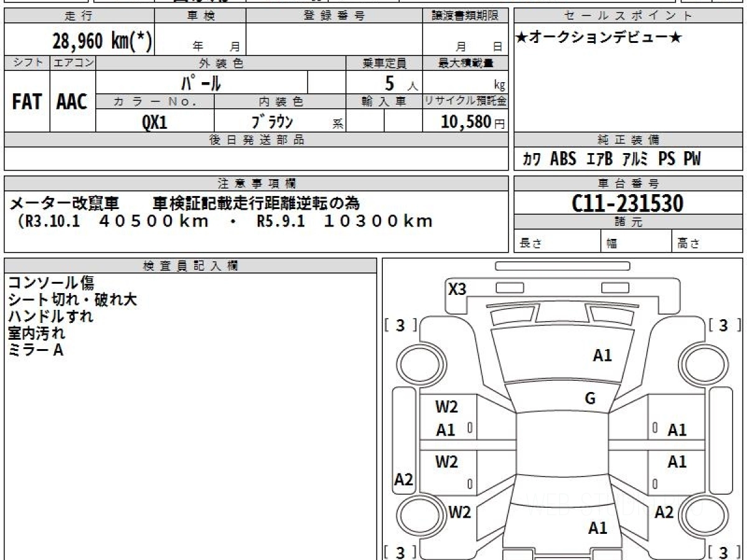Click the ミラーA note
Viewport: 747px width, 560px height.
pyautogui.click(x=35, y=350)
